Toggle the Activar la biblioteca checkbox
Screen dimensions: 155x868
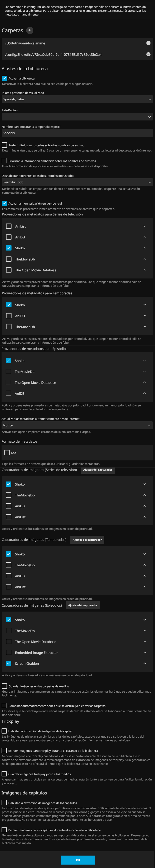pos(4,78)
